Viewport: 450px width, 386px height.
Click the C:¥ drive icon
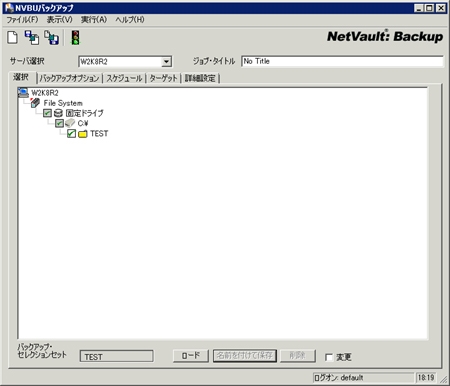point(70,123)
